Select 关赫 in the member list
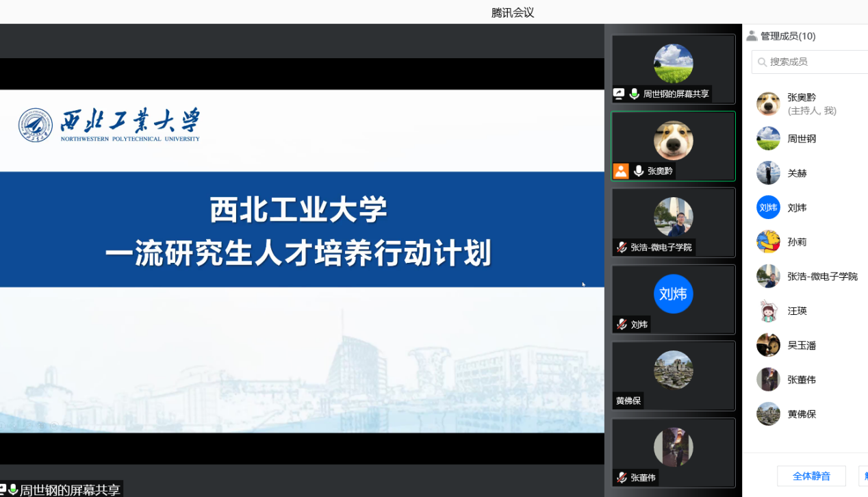 [797, 173]
